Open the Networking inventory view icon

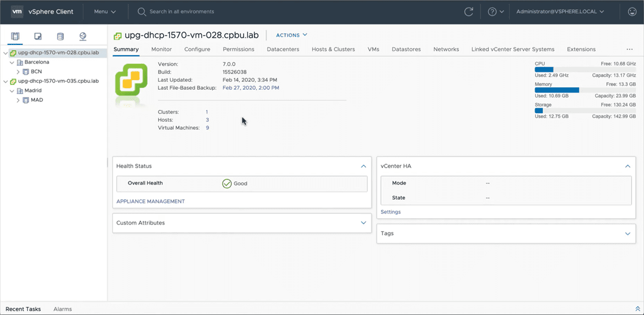(x=83, y=36)
